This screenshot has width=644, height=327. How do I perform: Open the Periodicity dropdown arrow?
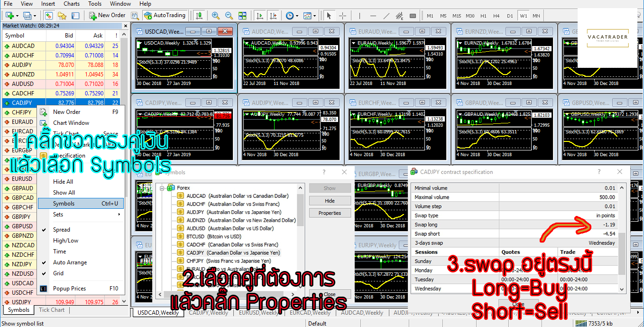(297, 16)
